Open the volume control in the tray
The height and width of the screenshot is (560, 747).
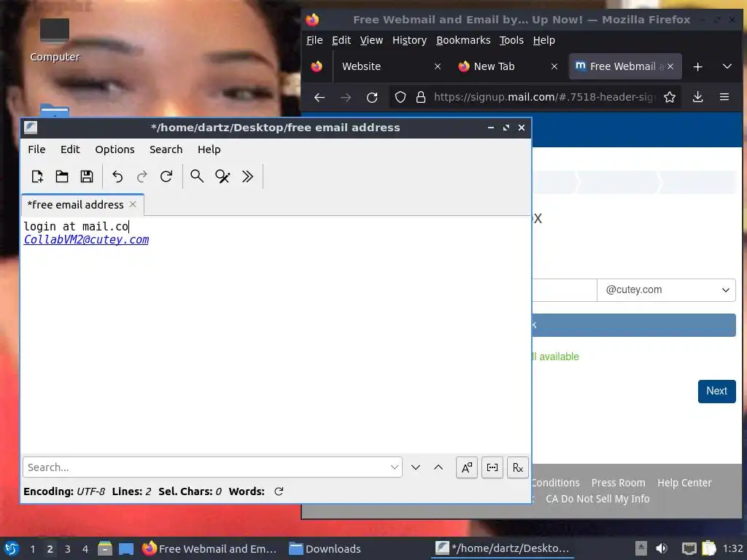click(661, 548)
